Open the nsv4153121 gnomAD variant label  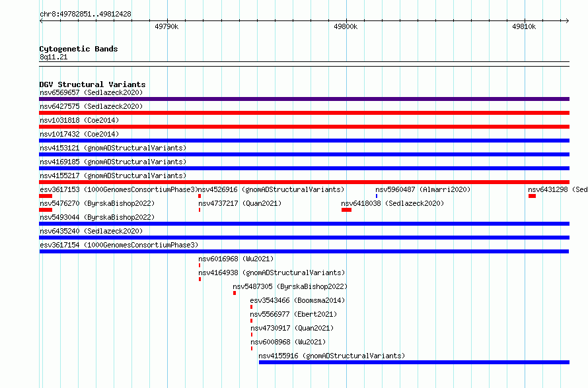pos(113,148)
